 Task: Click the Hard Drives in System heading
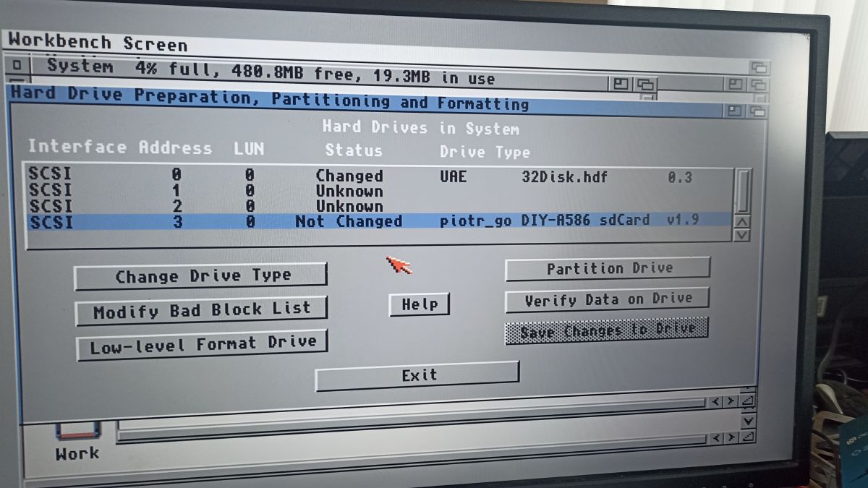point(420,127)
